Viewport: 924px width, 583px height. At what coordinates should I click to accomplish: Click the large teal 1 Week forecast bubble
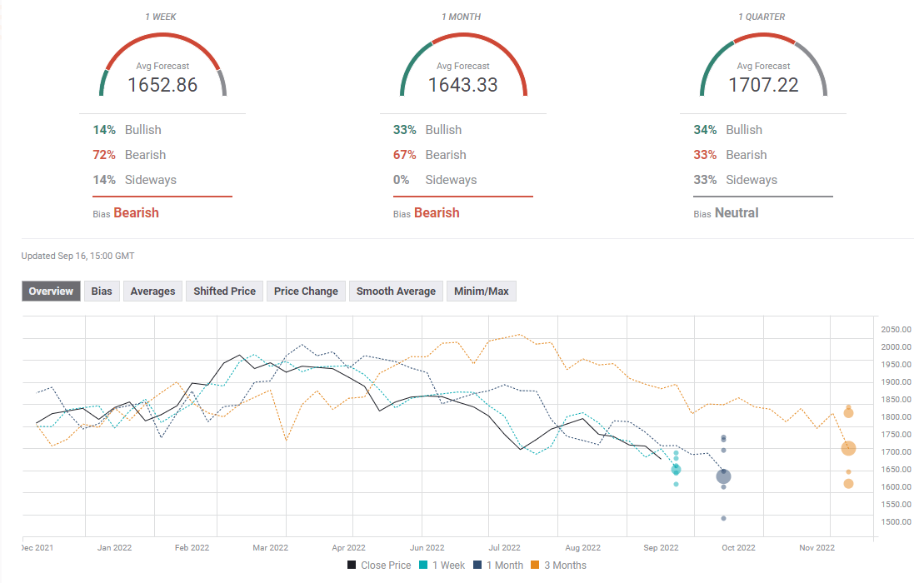click(676, 470)
